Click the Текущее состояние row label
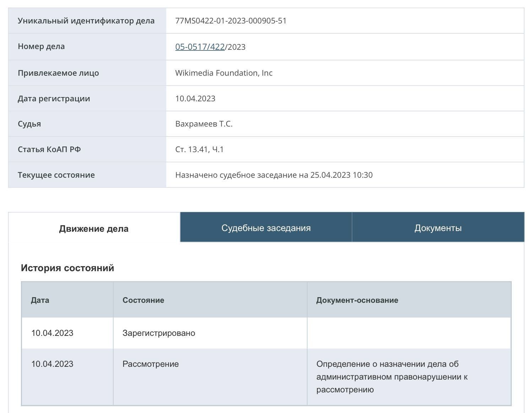The width and height of the screenshot is (532, 413). [x=56, y=175]
